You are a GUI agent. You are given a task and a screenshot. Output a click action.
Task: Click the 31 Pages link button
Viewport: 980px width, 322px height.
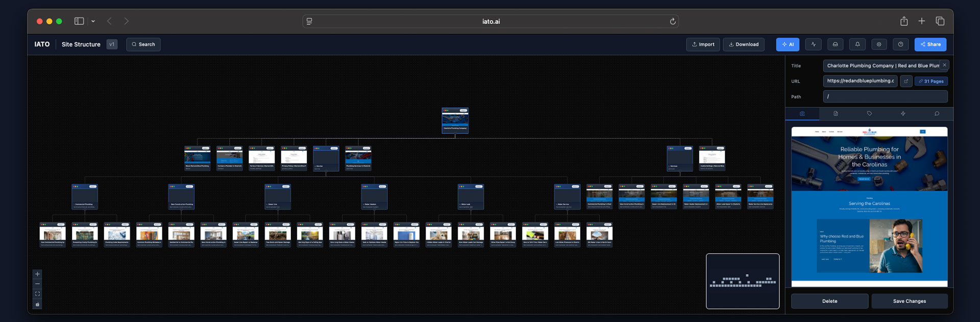pyautogui.click(x=931, y=81)
